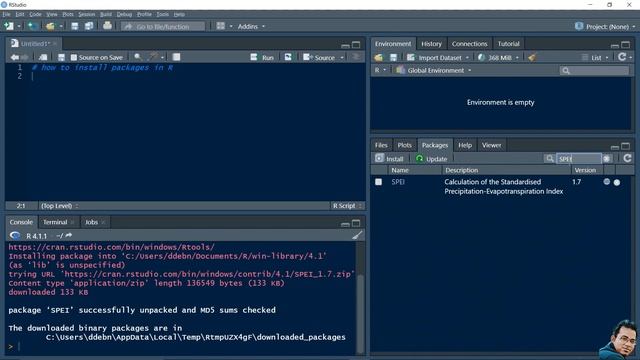Open Find/Replace in the editor

138,57
